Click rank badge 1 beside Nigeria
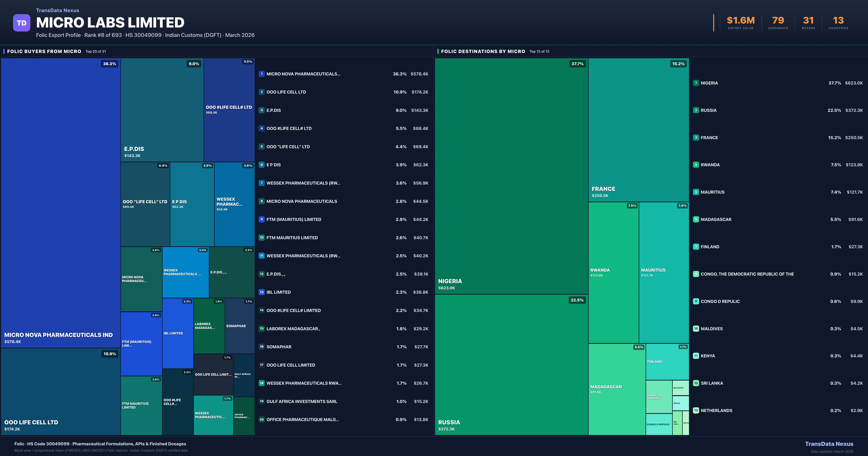868x456 pixels. pyautogui.click(x=696, y=83)
